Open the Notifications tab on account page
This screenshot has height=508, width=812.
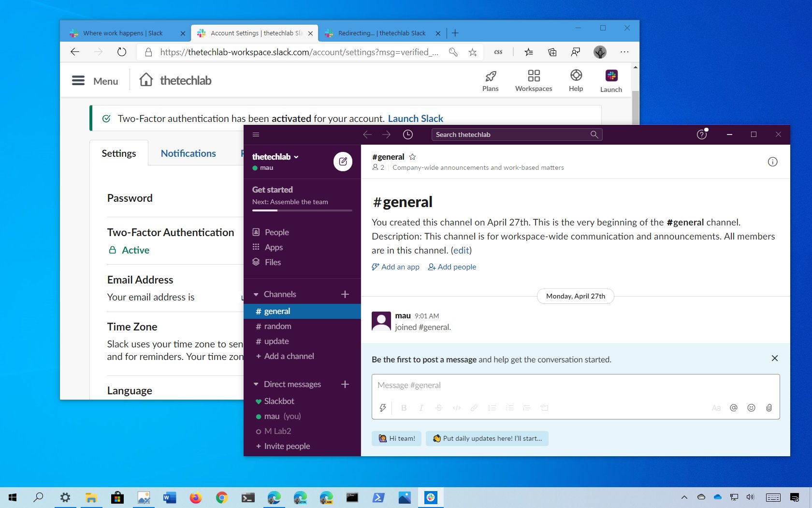tap(188, 153)
